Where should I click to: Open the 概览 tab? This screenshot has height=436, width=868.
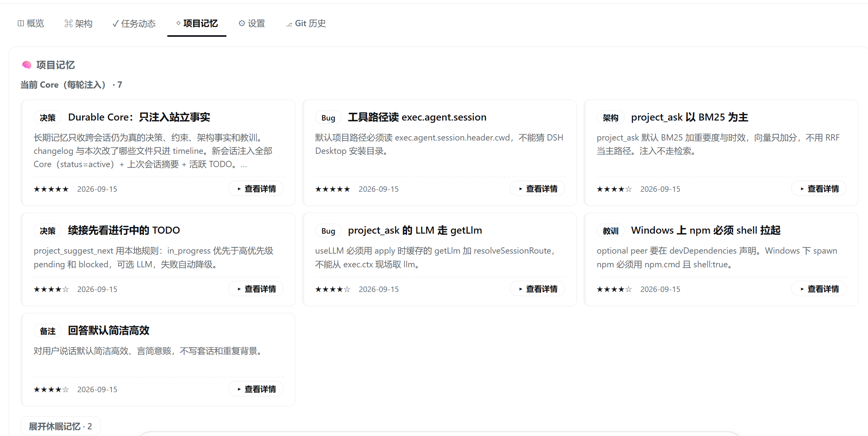point(31,23)
